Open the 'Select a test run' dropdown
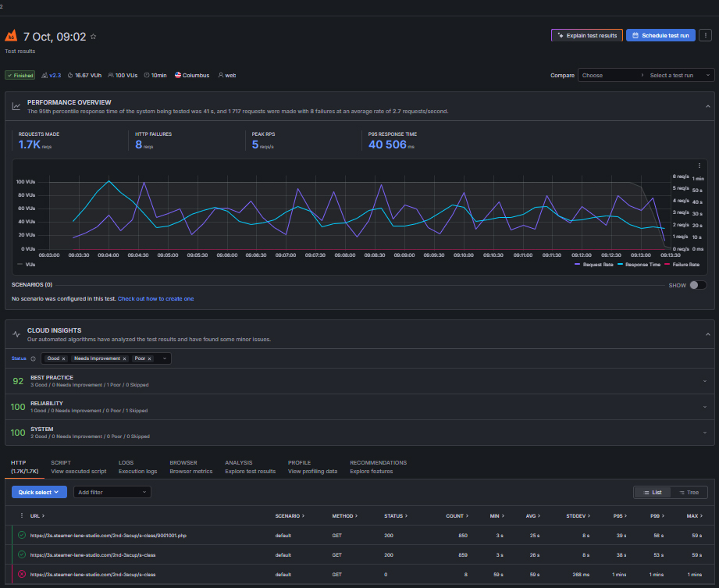Image resolution: width=719 pixels, height=588 pixels. coord(680,75)
